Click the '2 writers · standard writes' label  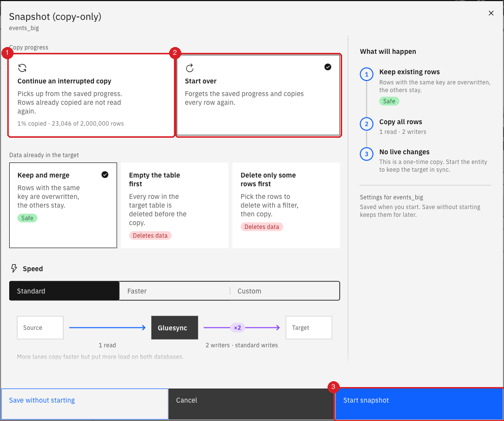[x=242, y=345]
